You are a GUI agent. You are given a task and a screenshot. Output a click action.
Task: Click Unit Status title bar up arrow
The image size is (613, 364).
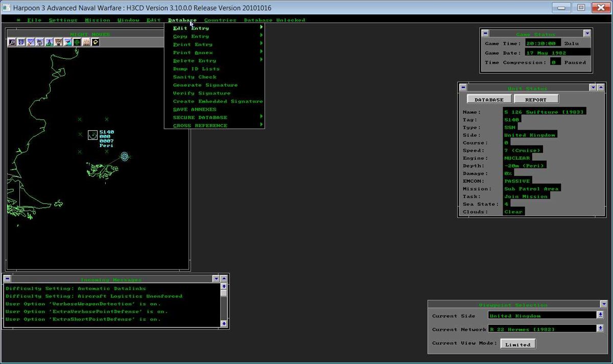coord(601,87)
